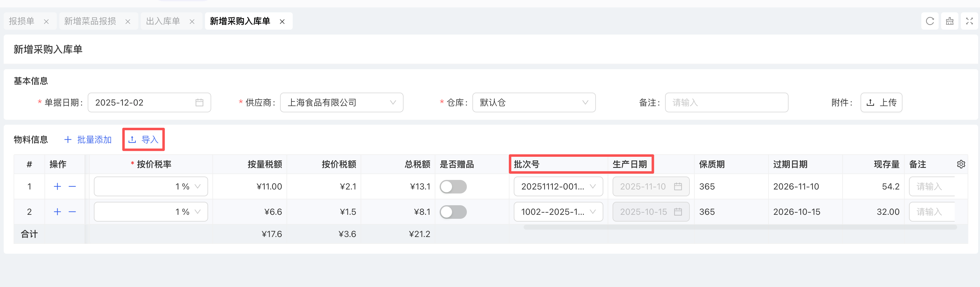Click the refresh icon at top right
Viewport: 980px width, 287px height.
pos(930,21)
